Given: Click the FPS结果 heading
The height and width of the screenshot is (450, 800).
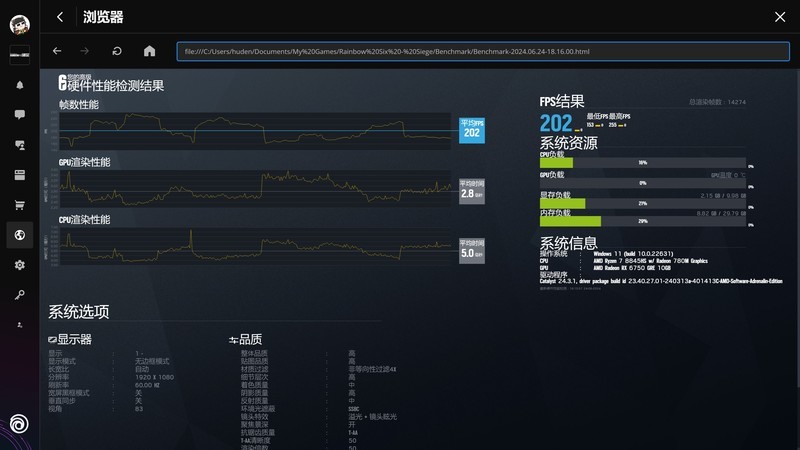Looking at the screenshot, I should click(562, 101).
